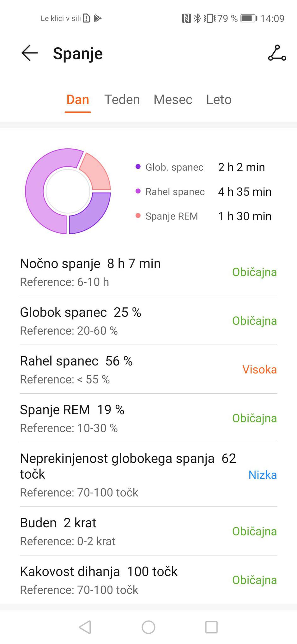The image size is (297, 644).
Task: Tap the Spanje REM legend dot
Action: (x=138, y=216)
